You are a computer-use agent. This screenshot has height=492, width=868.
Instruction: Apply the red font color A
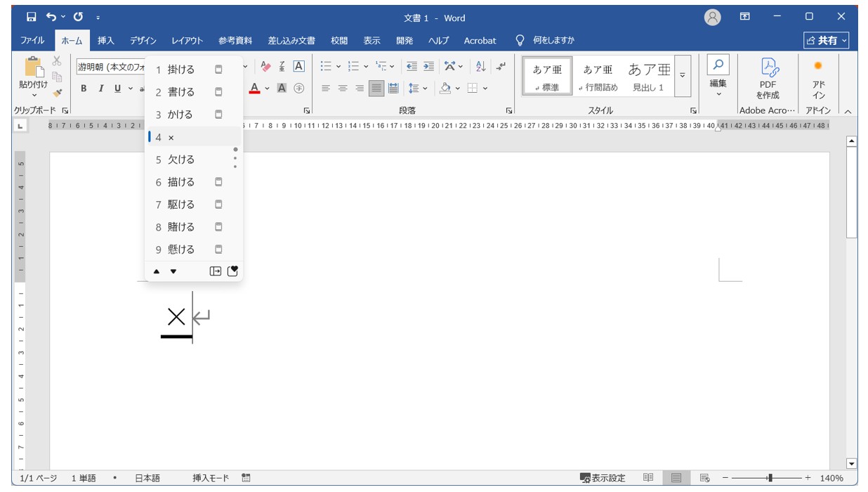click(x=255, y=88)
